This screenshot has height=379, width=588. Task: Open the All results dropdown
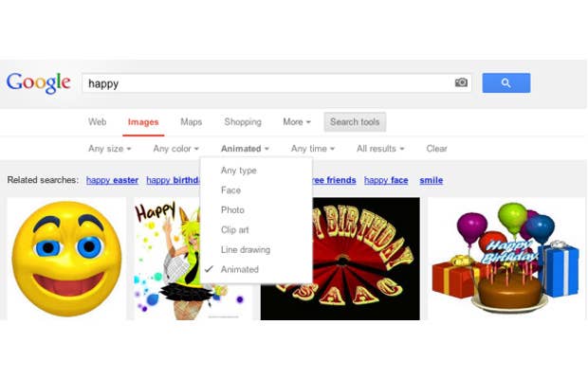click(x=380, y=149)
